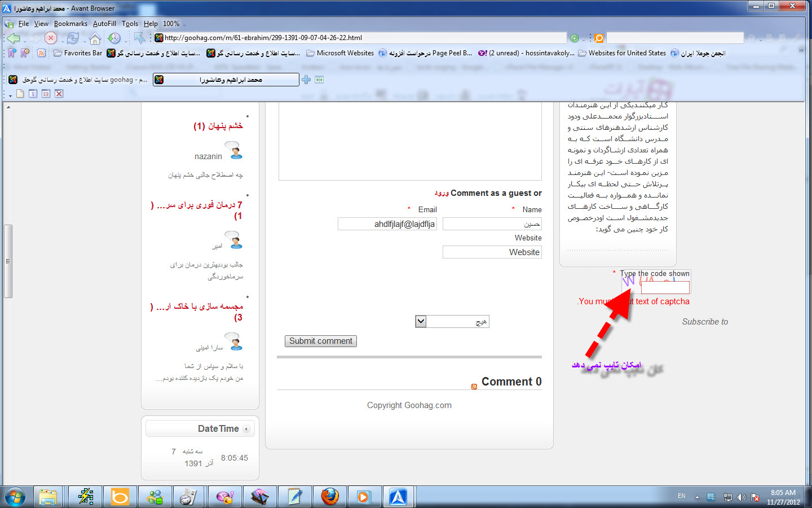This screenshot has height=508, width=812.
Task: Switch to the goohag tab
Action: point(78,80)
